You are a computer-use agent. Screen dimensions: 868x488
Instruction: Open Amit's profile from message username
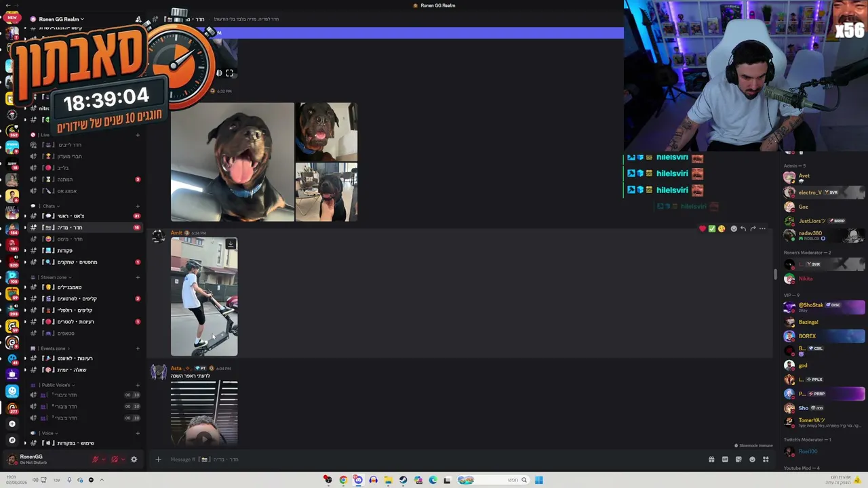click(176, 233)
